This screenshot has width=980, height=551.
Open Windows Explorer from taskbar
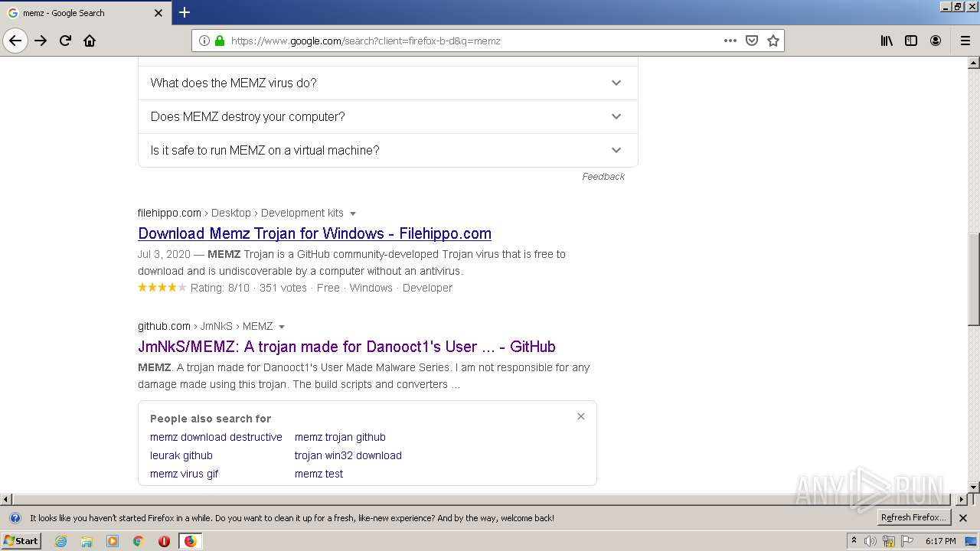(87, 541)
